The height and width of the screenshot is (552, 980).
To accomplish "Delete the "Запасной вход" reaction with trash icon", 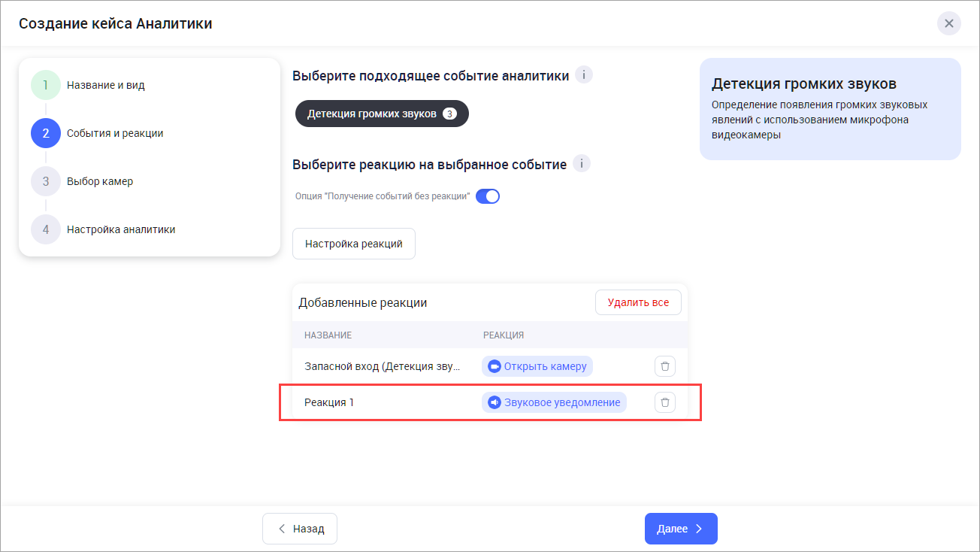I will (665, 366).
